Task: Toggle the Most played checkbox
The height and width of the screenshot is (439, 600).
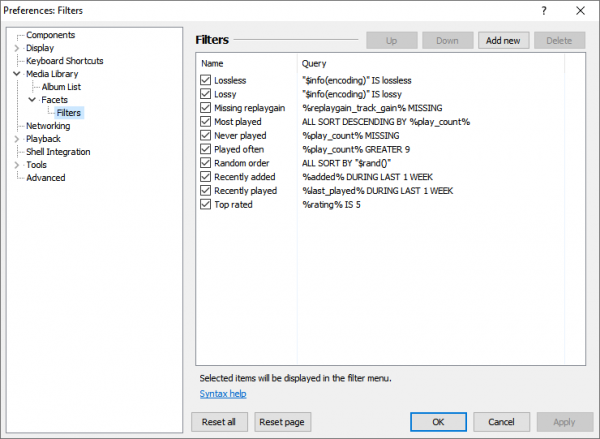Action: [x=206, y=121]
